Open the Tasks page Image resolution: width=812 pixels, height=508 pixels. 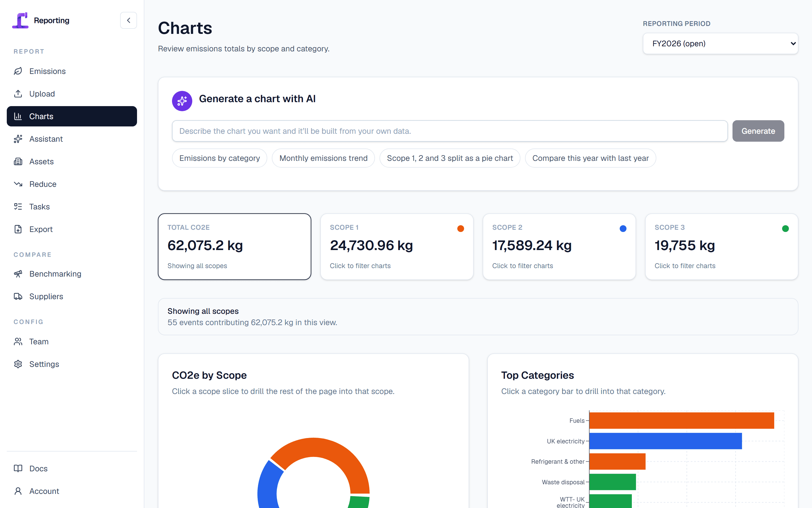[x=72, y=207]
